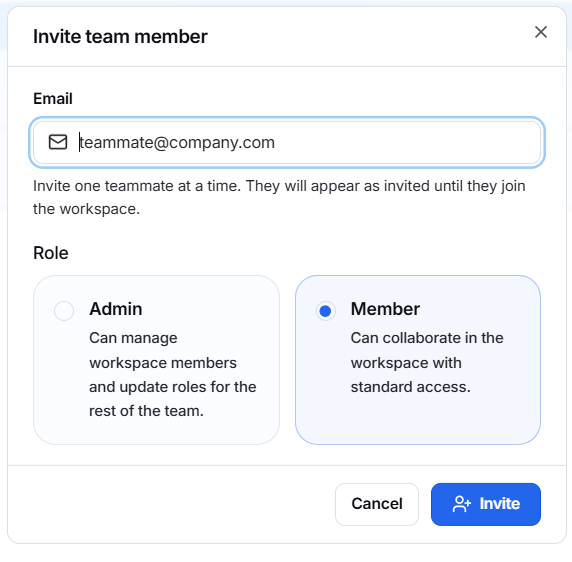572x562 pixels.
Task: Choose the Admin role by its title
Action: (x=116, y=309)
